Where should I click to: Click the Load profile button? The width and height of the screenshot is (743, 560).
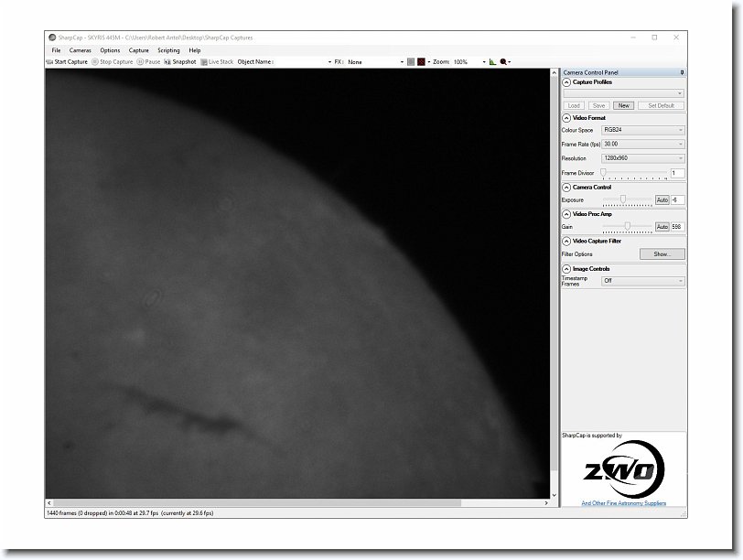(x=574, y=105)
